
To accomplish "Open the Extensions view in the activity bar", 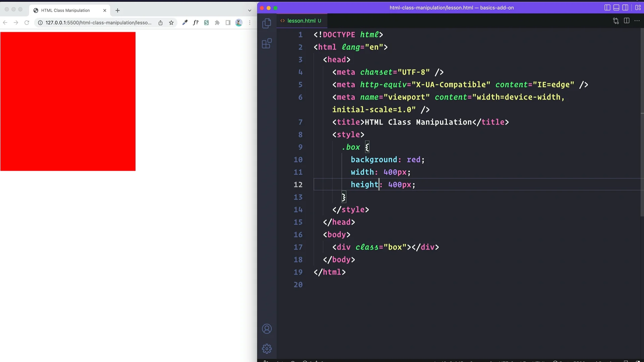I will click(267, 43).
